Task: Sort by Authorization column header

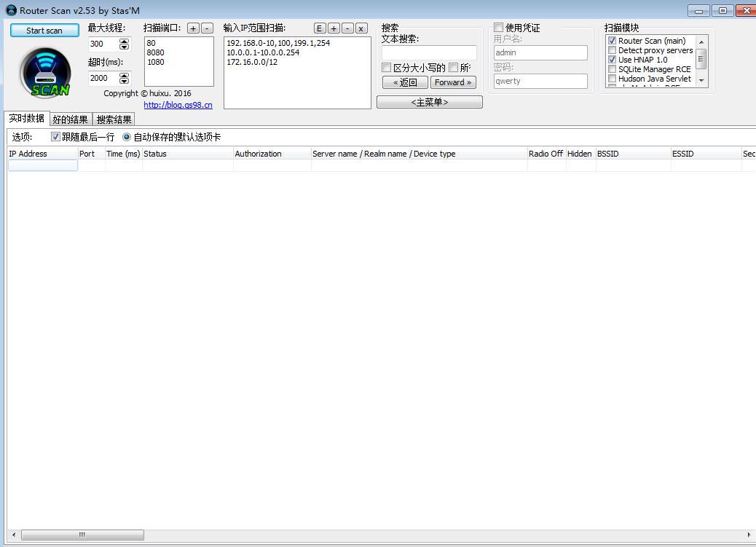Action: (272, 154)
